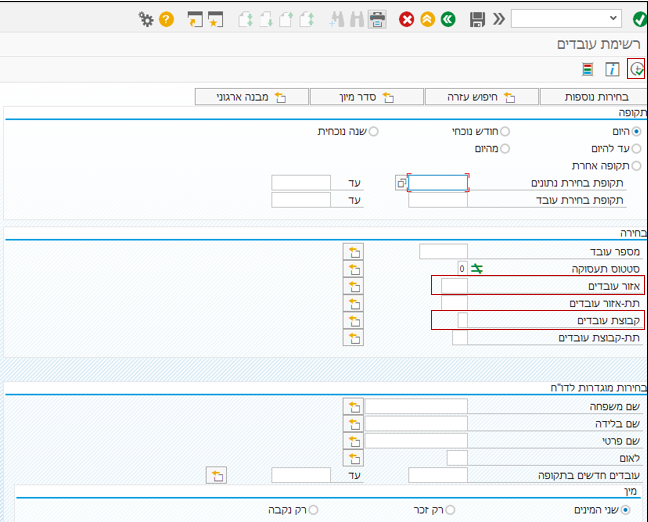Click the Previous Page icon

tap(286, 19)
